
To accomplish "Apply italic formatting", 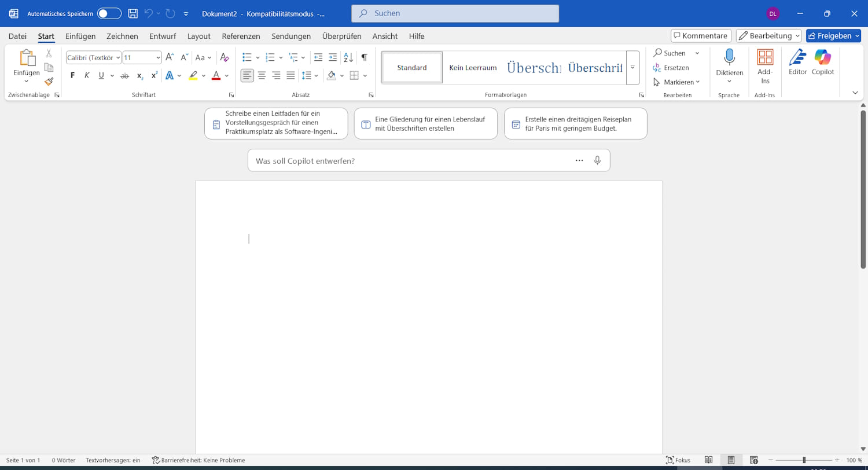I will coord(87,75).
